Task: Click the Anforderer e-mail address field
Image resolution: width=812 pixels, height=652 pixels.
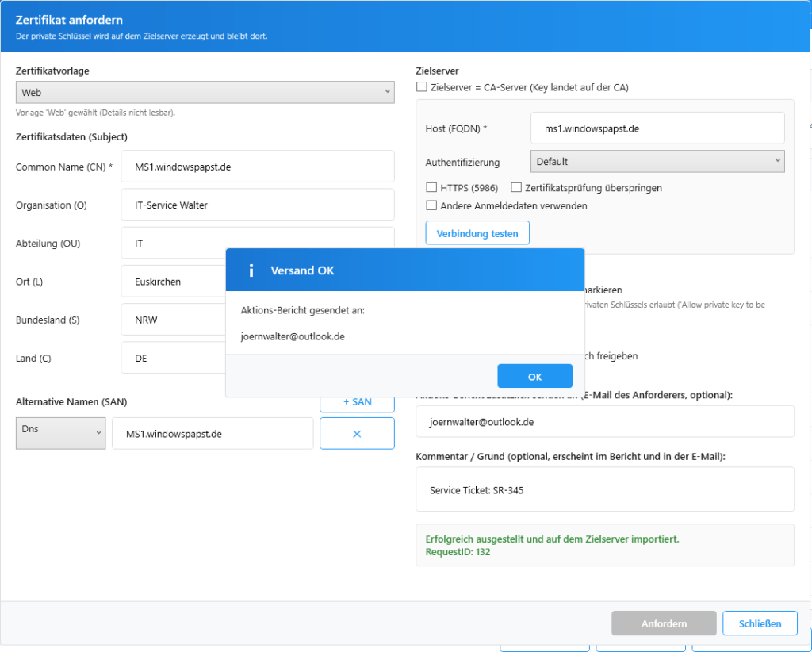Action: tap(604, 422)
